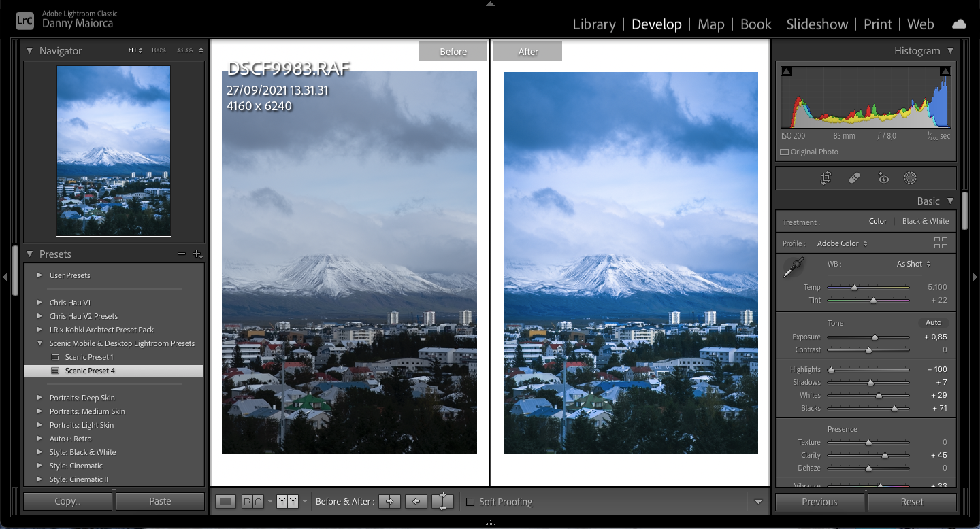Screen dimensions: 980x529
Task: Pick the White Balance Selector eyedropper
Action: [x=793, y=267]
